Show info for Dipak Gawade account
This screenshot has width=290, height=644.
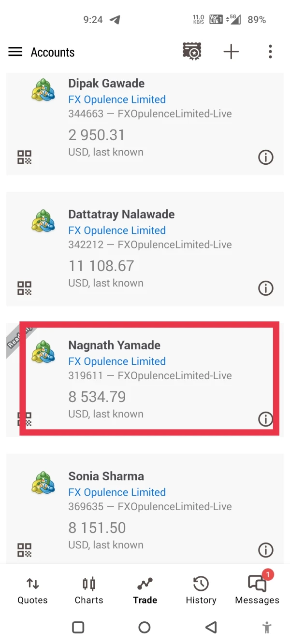(x=265, y=157)
